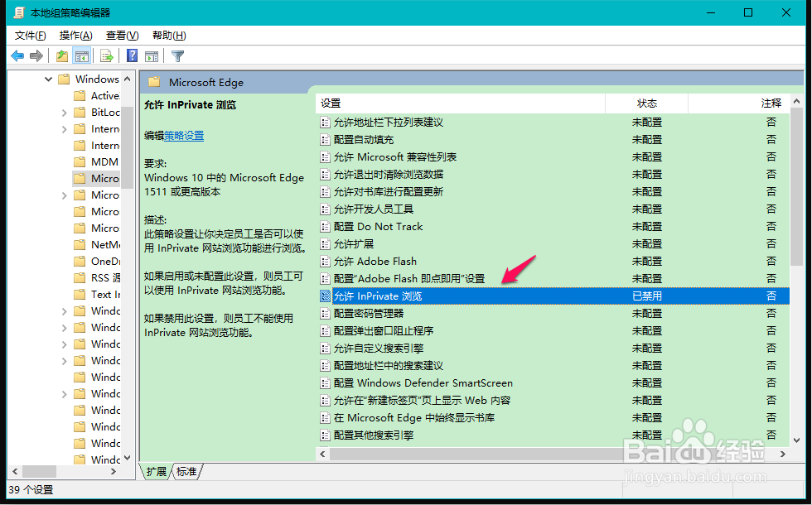Image resolution: width=812 pixels, height=505 pixels.
Task: Switch to the 扩展 tab
Action: click(x=156, y=471)
